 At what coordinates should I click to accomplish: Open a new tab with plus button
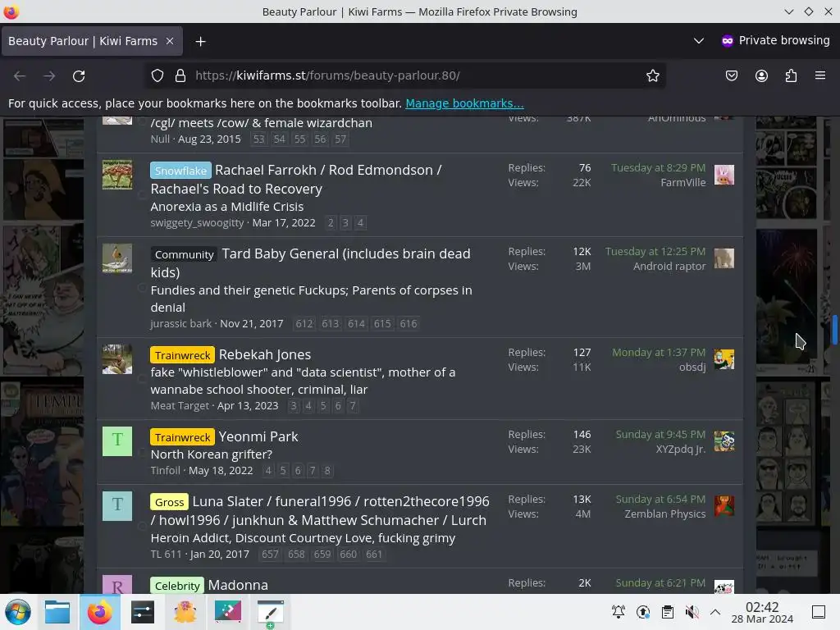pos(200,41)
